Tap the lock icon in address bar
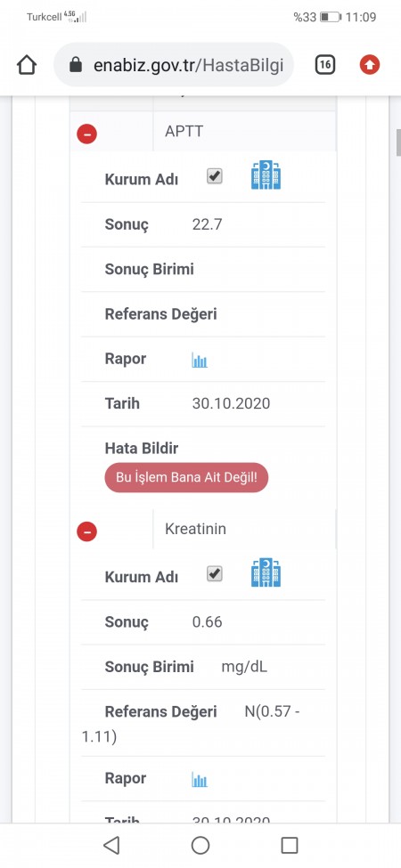The image size is (401, 868). pyautogui.click(x=76, y=65)
